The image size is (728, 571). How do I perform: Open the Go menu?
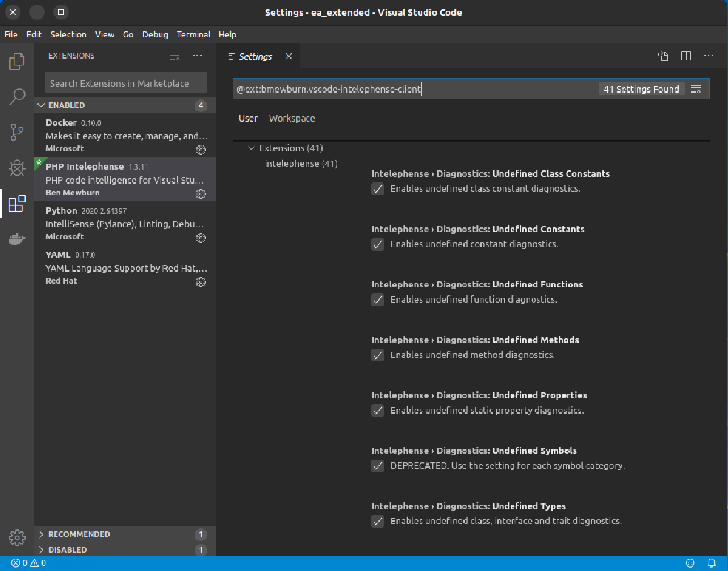tap(128, 35)
